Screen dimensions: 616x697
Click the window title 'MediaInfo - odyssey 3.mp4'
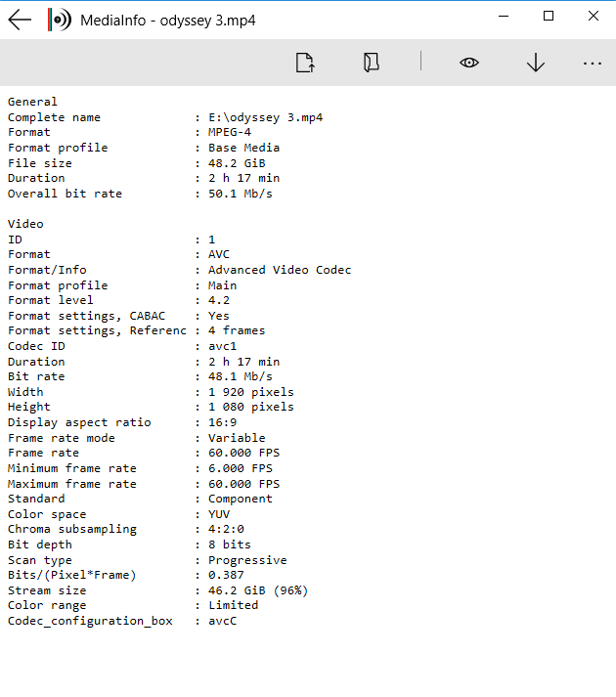pos(167,21)
